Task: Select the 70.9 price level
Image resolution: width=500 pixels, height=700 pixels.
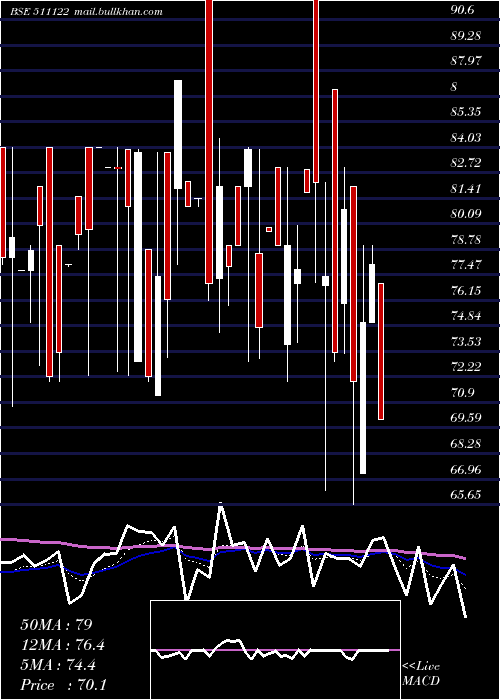Action: pos(462,393)
